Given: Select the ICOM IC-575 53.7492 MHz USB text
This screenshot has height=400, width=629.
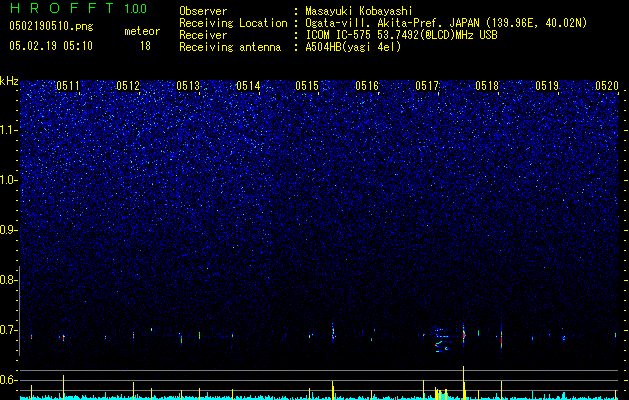Looking at the screenshot, I should (x=401, y=35).
